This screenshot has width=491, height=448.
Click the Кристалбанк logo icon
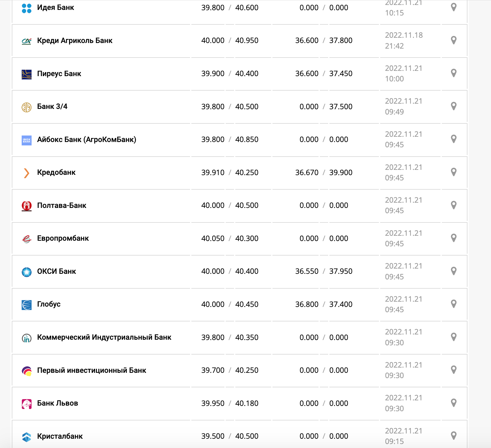pos(27,437)
